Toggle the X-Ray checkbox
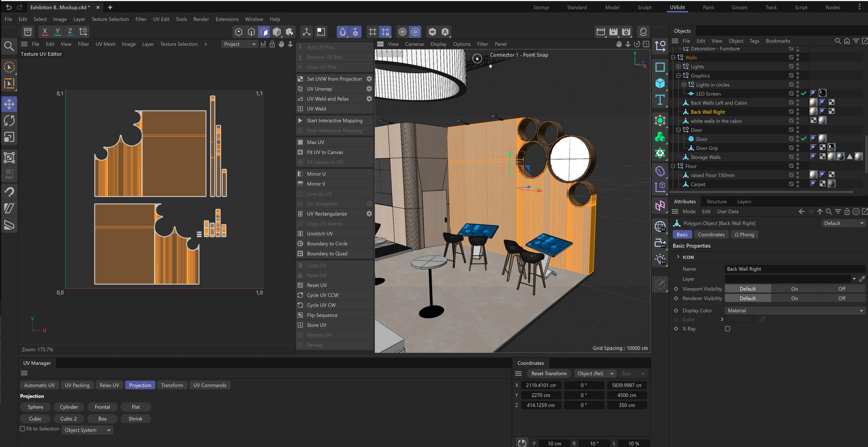Image resolution: width=868 pixels, height=447 pixels. 727,329
